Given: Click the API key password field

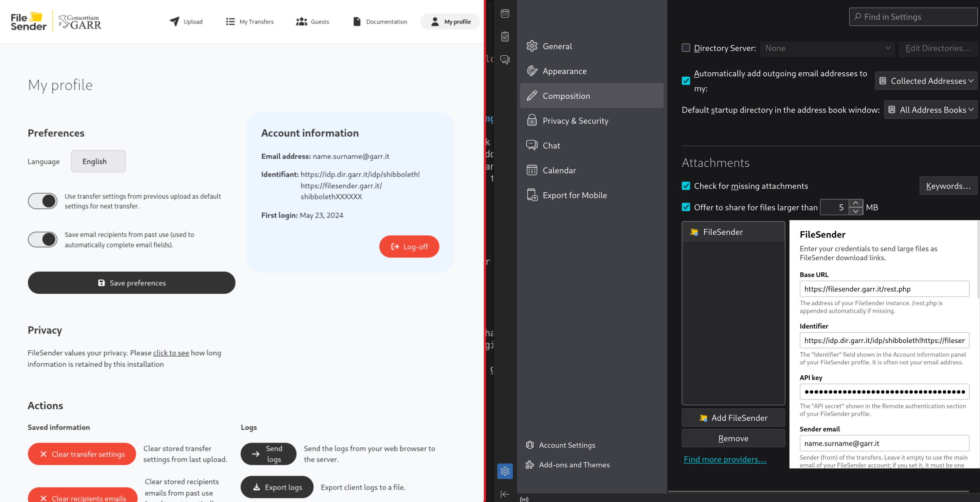Looking at the screenshot, I should point(884,392).
